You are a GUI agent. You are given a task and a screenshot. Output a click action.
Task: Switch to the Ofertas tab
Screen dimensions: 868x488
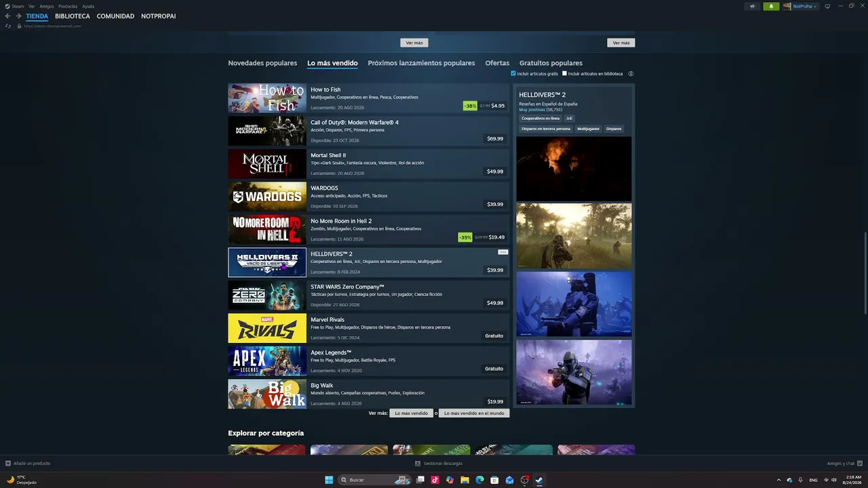497,63
